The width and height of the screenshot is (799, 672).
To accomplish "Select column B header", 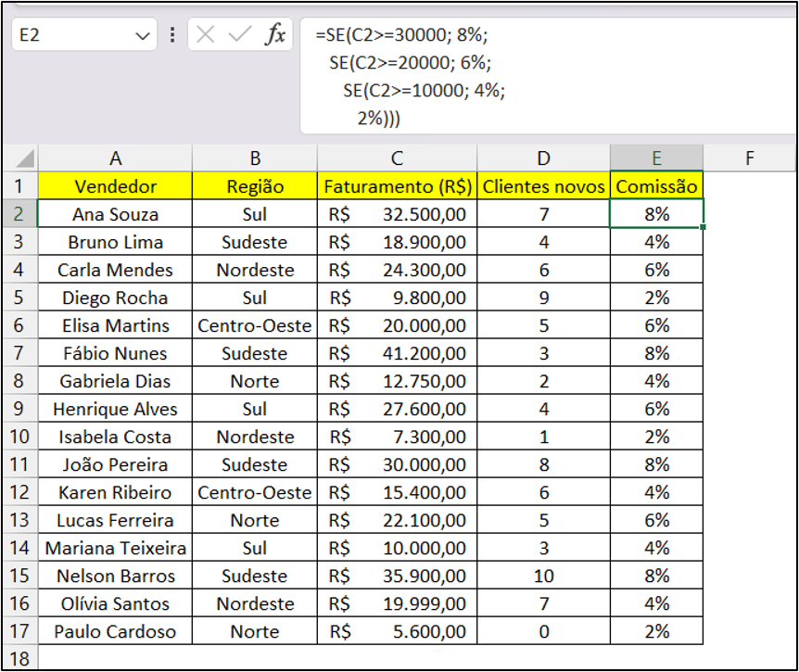I will 255,158.
